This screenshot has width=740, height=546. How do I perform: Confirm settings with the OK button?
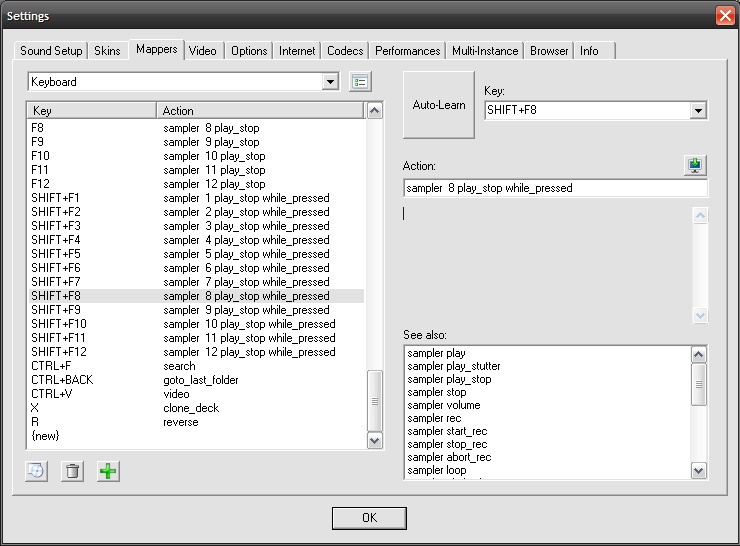[369, 518]
